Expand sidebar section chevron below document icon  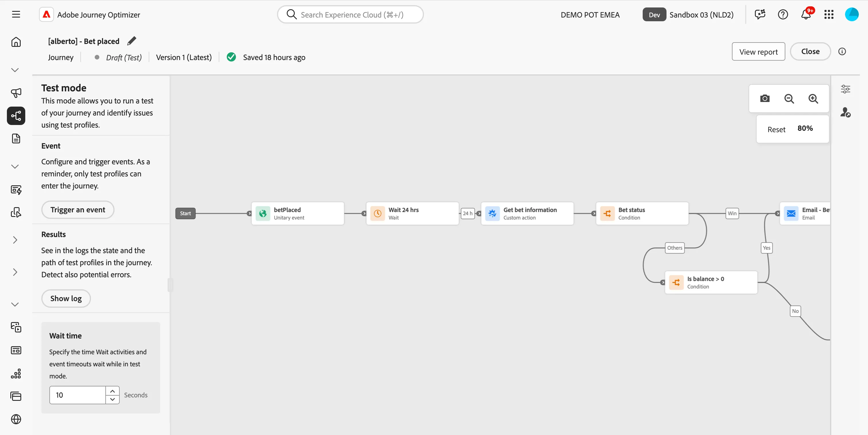point(15,167)
